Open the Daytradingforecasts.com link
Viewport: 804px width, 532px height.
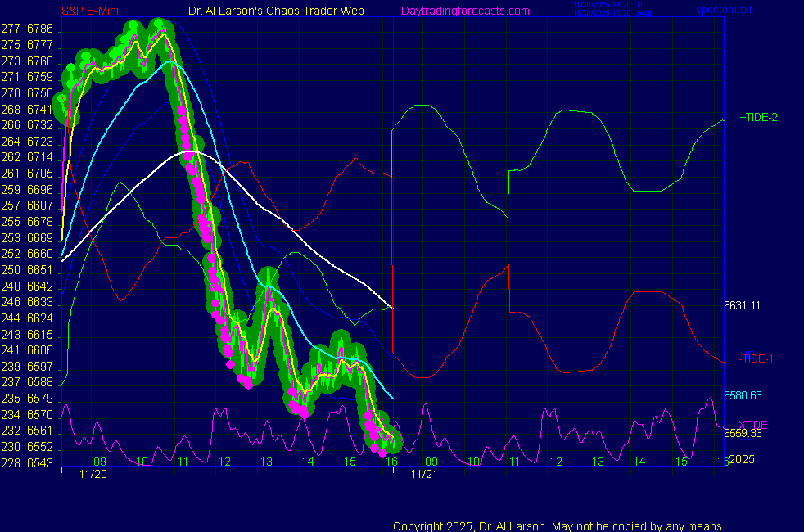(x=465, y=11)
